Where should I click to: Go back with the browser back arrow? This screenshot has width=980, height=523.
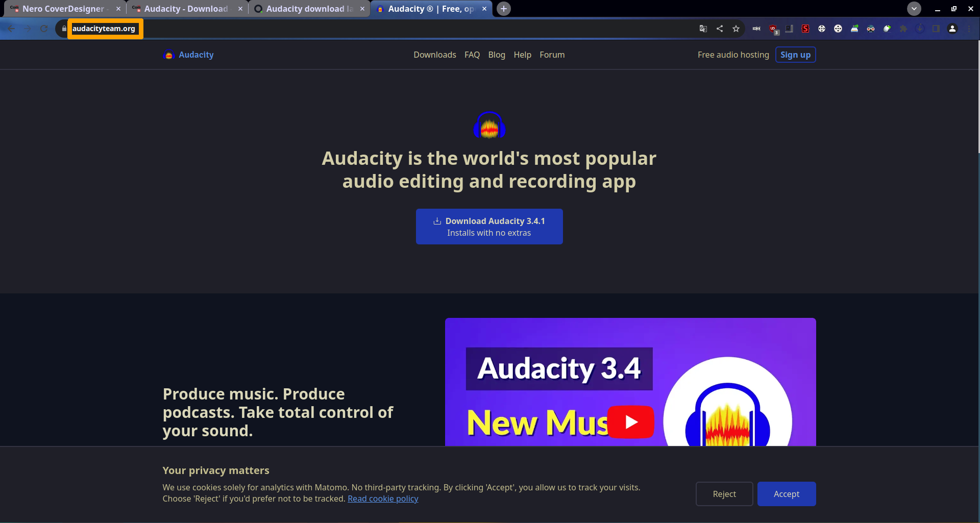(x=11, y=29)
